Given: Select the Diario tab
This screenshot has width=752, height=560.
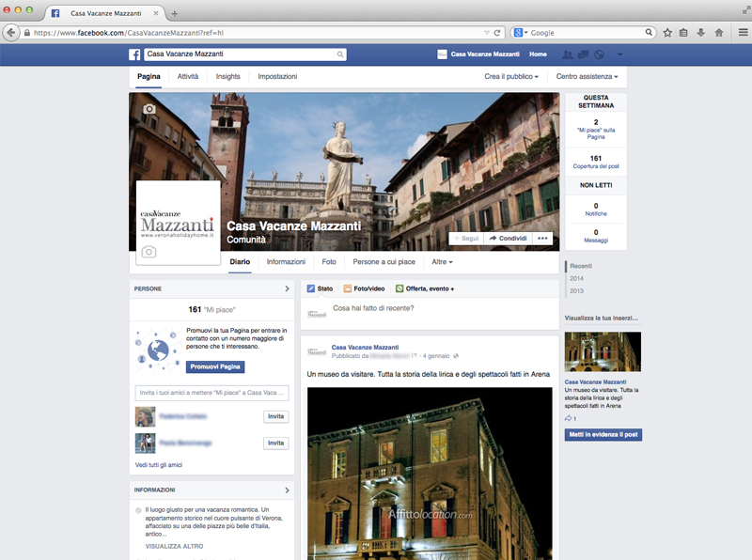Looking at the screenshot, I should tap(240, 262).
